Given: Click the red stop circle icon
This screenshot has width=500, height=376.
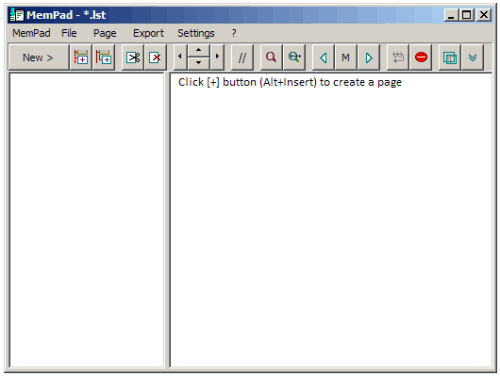Looking at the screenshot, I should [x=421, y=58].
